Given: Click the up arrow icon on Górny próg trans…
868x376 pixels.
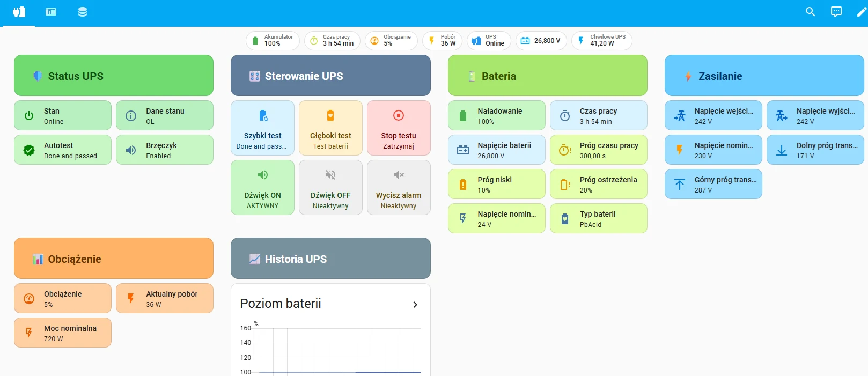Looking at the screenshot, I should [680, 184].
